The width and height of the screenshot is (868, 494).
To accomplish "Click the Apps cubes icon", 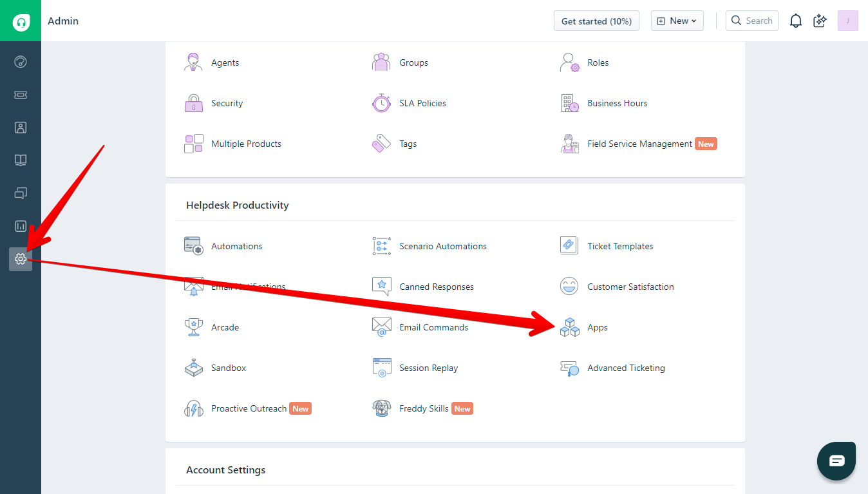I will point(570,327).
